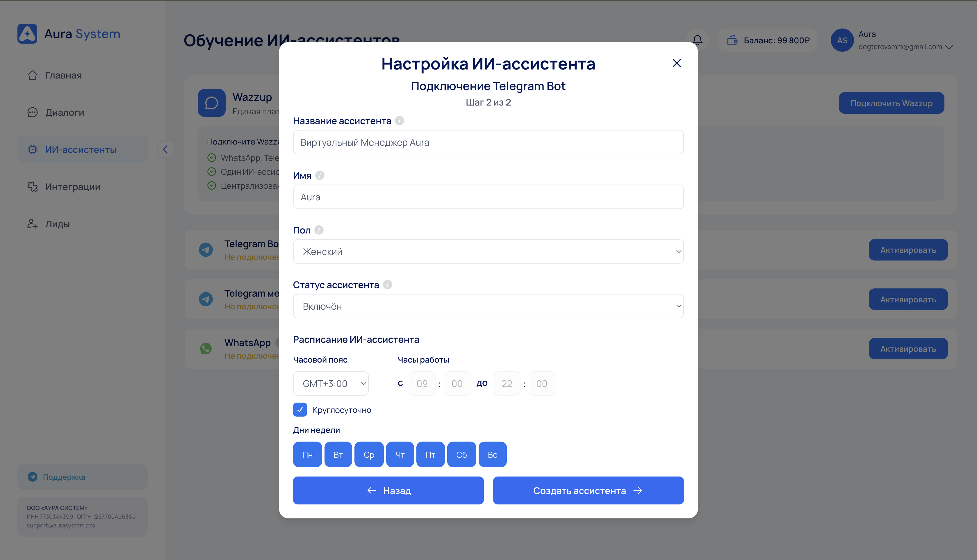This screenshot has height=560, width=977.
Task: Click info icon beside Пол label
Action: coord(319,230)
